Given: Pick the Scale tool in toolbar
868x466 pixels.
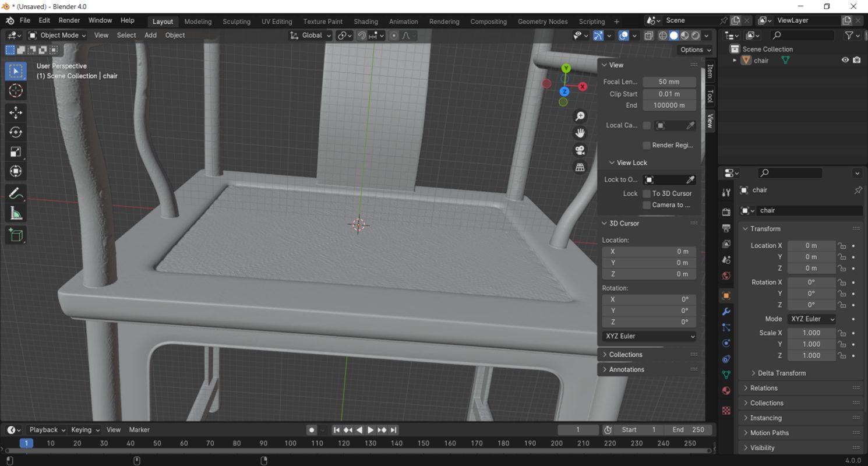Looking at the screenshot, I should [x=16, y=152].
